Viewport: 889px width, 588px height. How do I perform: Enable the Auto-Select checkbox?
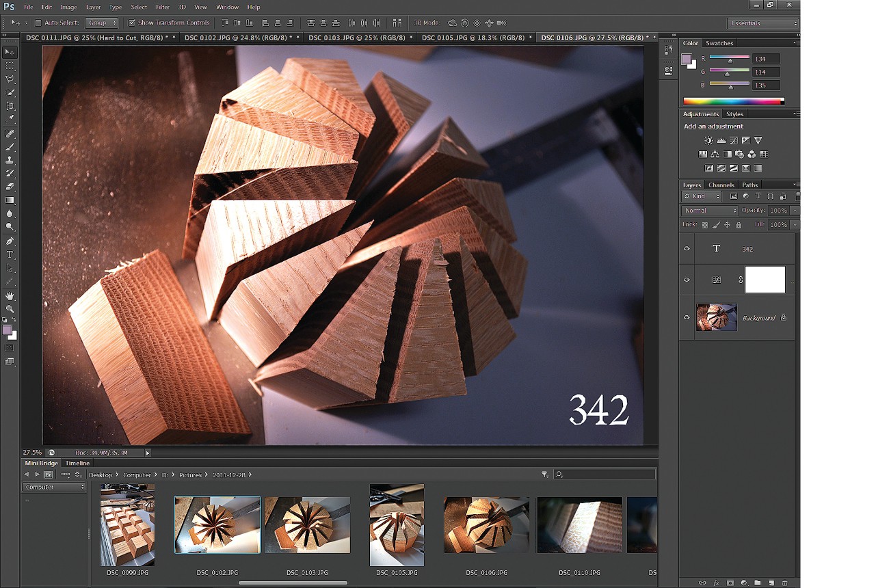(38, 23)
